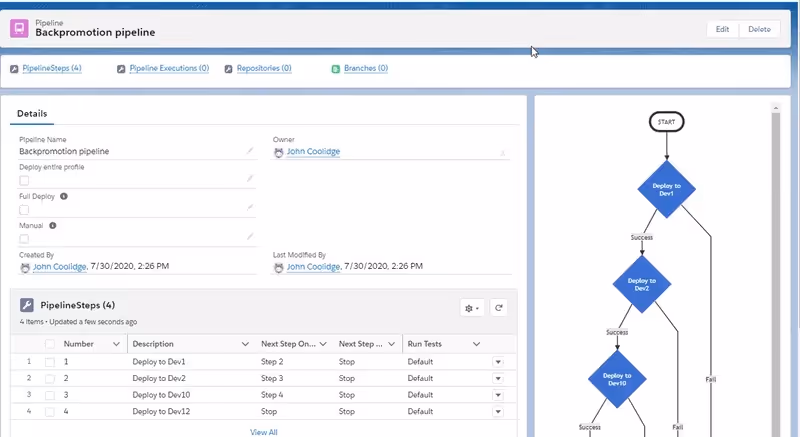Toggle Deploy entire profile checkbox
800x437 pixels.
click(24, 181)
